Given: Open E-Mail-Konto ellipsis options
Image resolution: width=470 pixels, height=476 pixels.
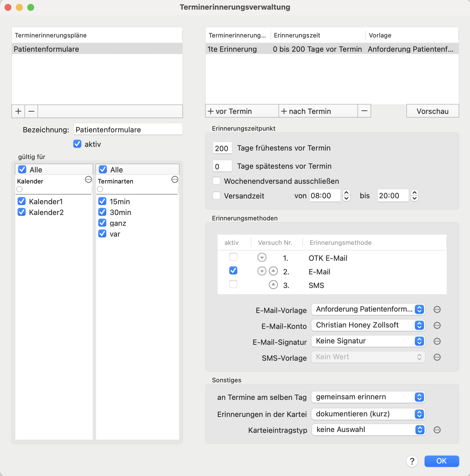Looking at the screenshot, I should click(437, 325).
